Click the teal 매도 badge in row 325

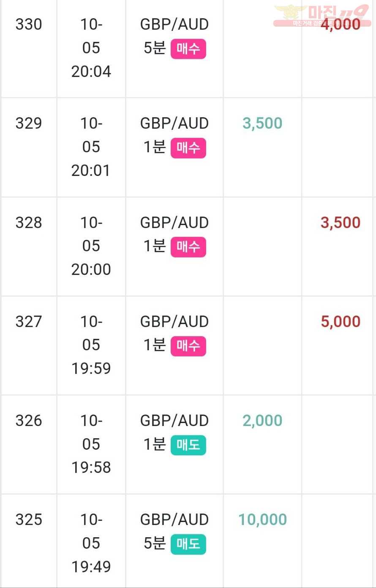(x=188, y=544)
